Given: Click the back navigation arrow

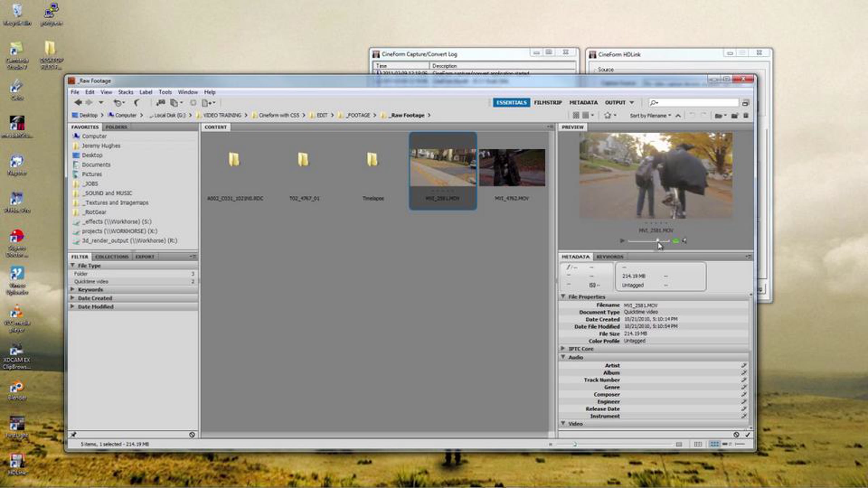Looking at the screenshot, I should click(78, 103).
